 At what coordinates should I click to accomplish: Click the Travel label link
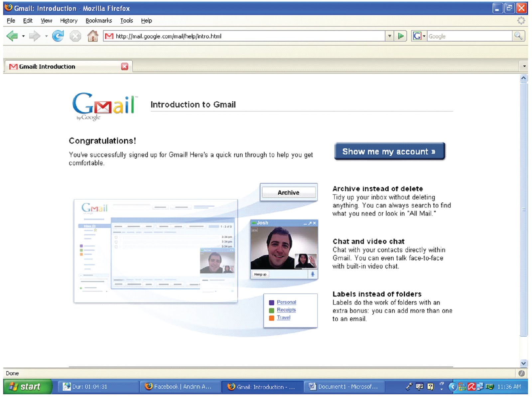(284, 317)
